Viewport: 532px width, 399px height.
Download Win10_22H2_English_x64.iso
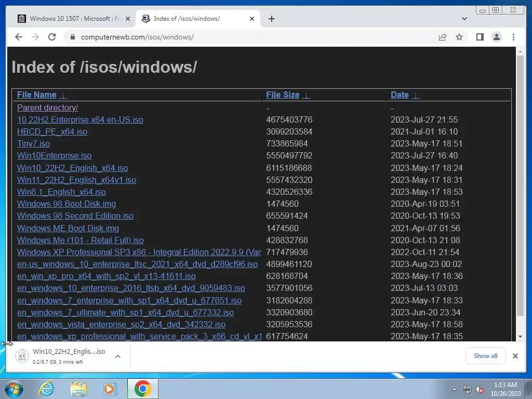[x=73, y=168]
